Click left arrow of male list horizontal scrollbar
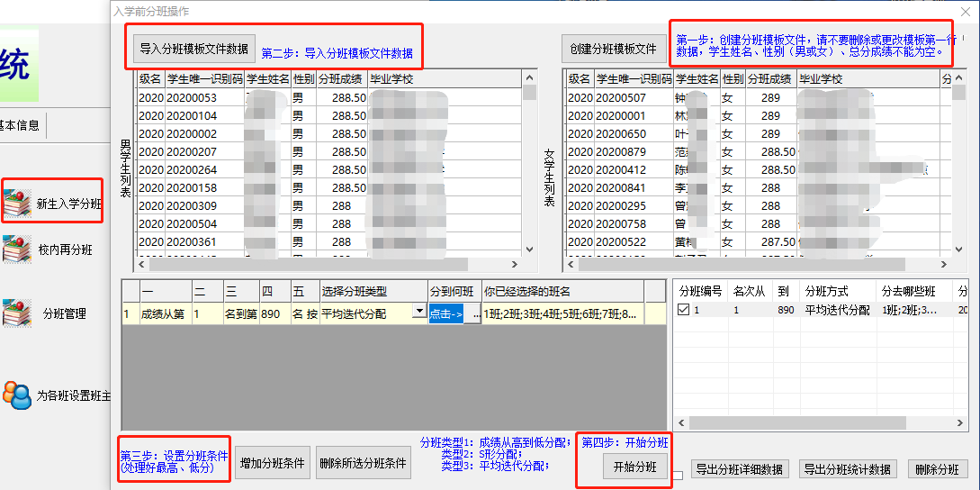The height and width of the screenshot is (490, 980). click(141, 265)
